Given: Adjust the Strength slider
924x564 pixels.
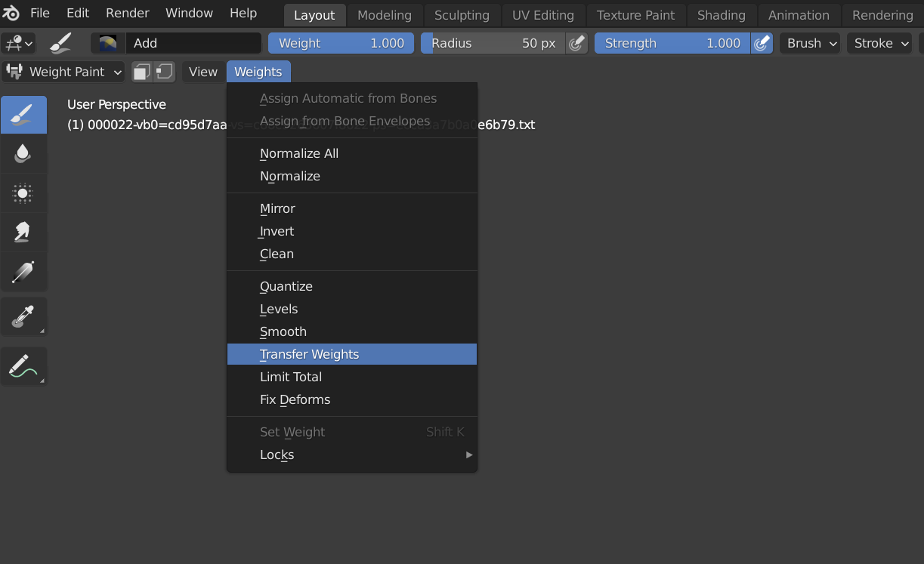Looking at the screenshot, I should coord(673,43).
